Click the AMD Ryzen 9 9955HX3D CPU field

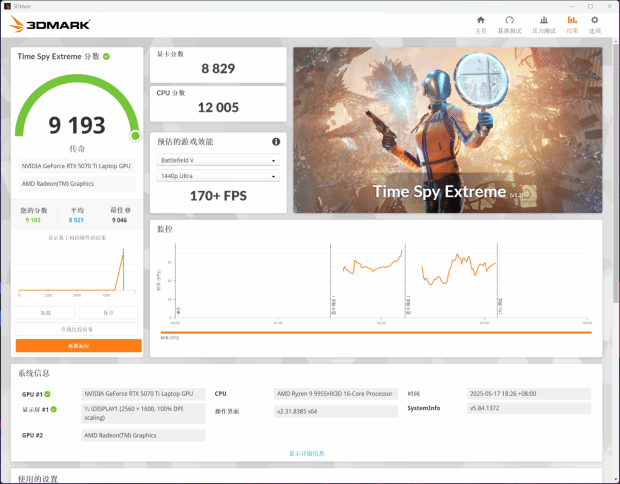[336, 394]
